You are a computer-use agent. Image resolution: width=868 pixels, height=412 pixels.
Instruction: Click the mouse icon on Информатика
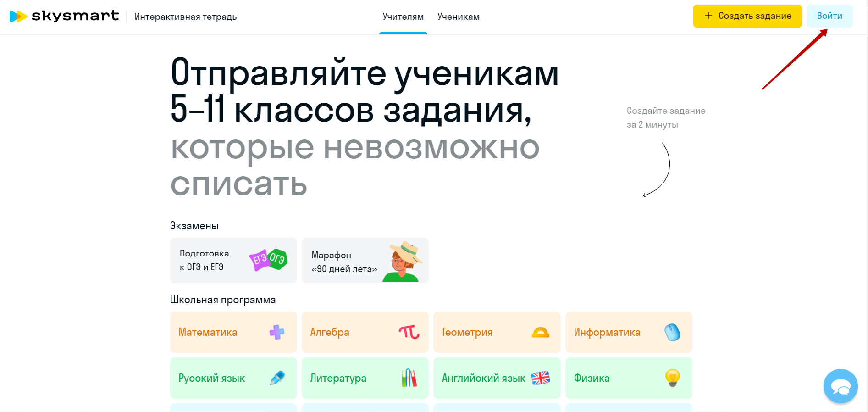point(672,332)
